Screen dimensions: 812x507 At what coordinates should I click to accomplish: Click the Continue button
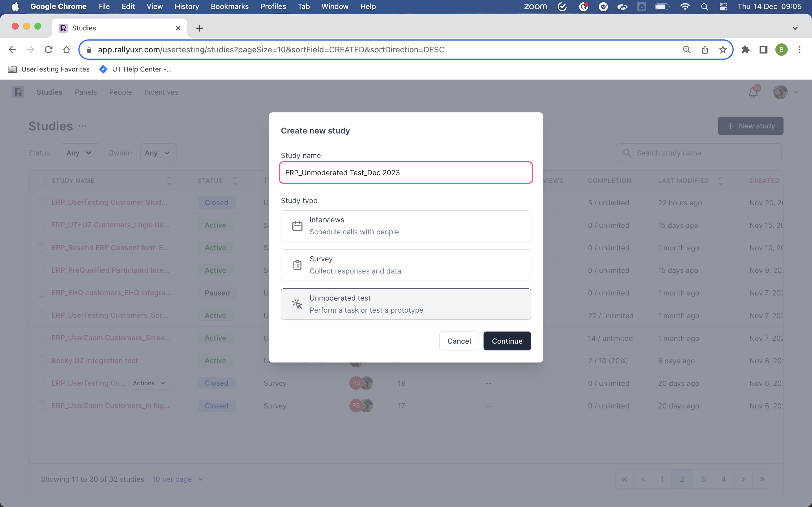coord(507,341)
